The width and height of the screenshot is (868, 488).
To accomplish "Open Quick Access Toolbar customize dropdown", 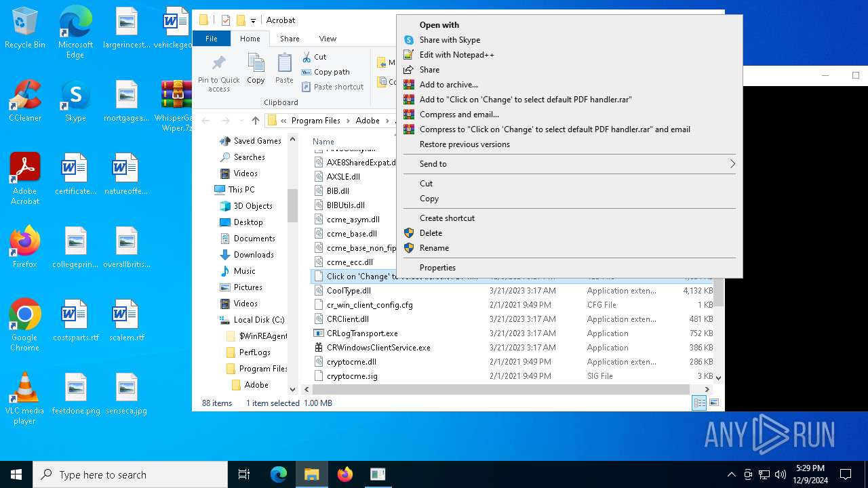I will (253, 20).
